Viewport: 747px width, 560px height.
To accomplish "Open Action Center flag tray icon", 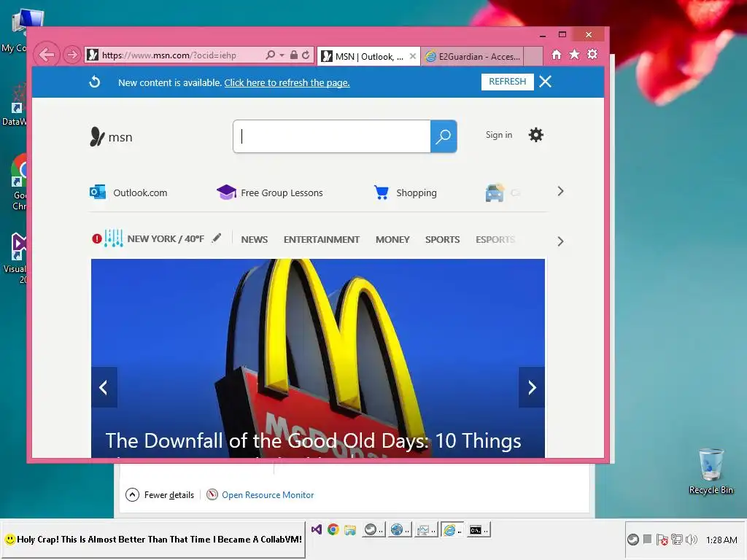I will (662, 540).
